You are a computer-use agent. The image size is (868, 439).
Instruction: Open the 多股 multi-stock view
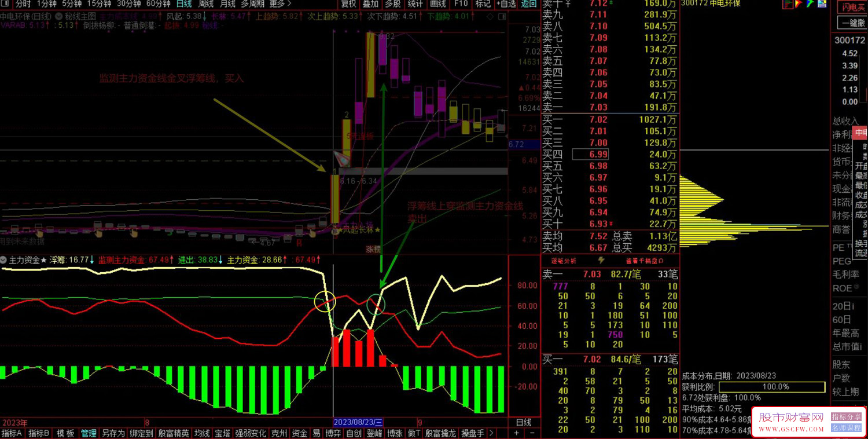pyautogui.click(x=393, y=4)
